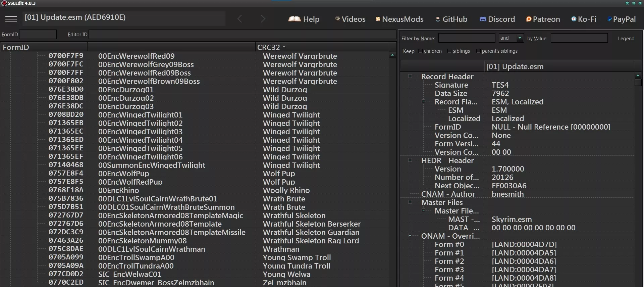The image size is (644, 287).
Task: Go back with the left arrow
Action: (x=239, y=19)
